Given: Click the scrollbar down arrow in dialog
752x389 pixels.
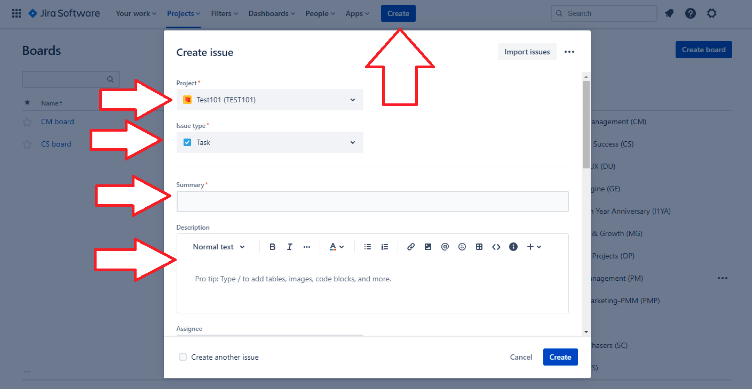Looking at the screenshot, I should (x=586, y=331).
